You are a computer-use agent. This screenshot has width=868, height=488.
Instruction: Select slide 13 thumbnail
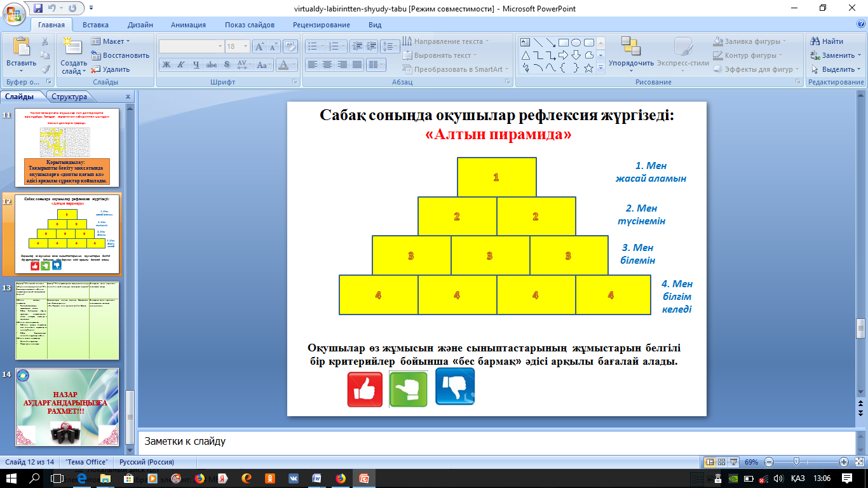[67, 320]
